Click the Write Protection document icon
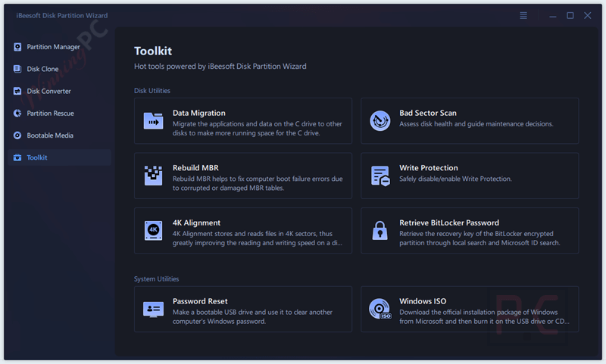Screen dimensions: 606x364 pyautogui.click(x=380, y=176)
